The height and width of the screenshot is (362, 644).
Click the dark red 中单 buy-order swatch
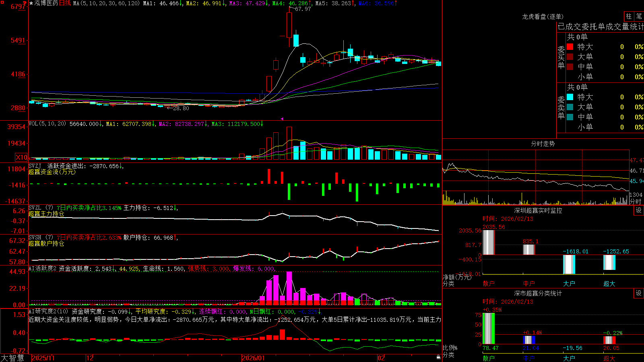[570, 67]
